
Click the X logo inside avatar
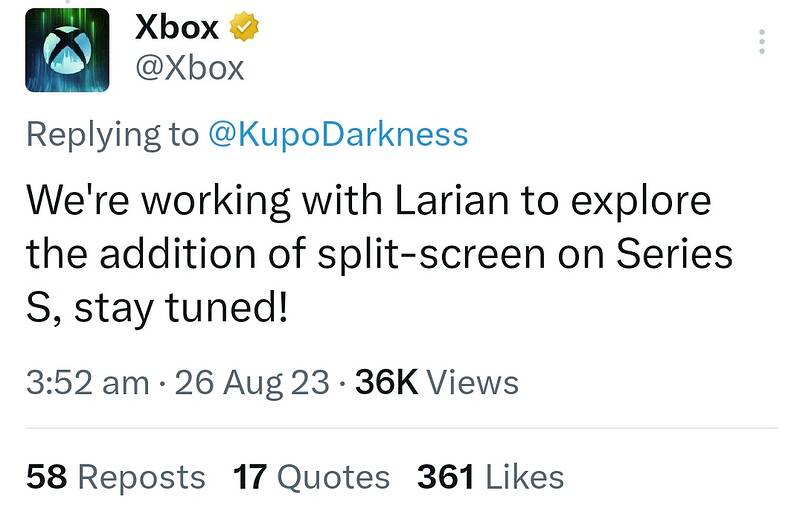(67, 49)
